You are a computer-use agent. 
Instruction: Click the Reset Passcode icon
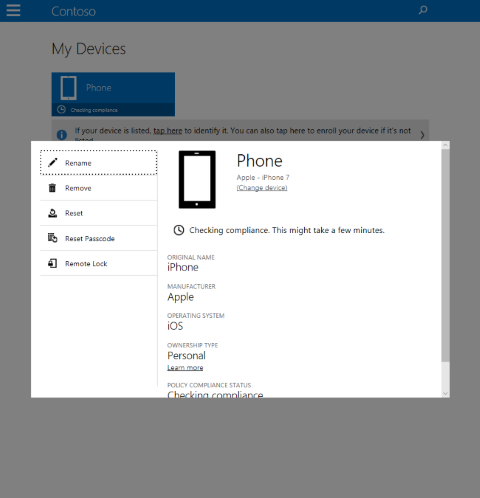pos(53,238)
